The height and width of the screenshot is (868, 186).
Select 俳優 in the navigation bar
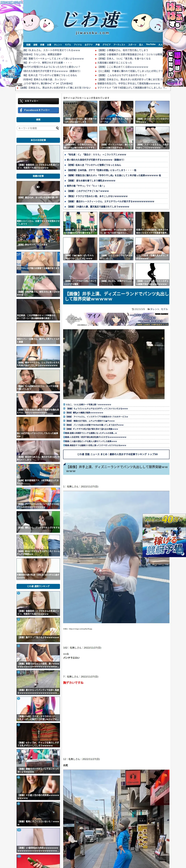click(x=42, y=44)
